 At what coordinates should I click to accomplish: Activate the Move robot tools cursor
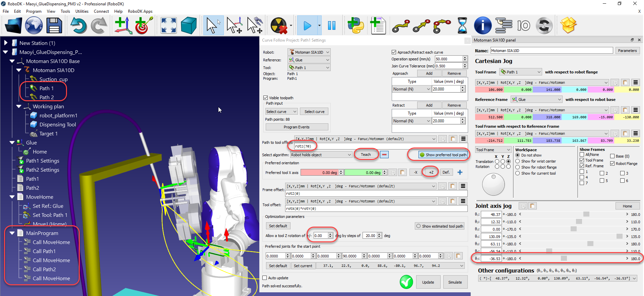[255, 25]
